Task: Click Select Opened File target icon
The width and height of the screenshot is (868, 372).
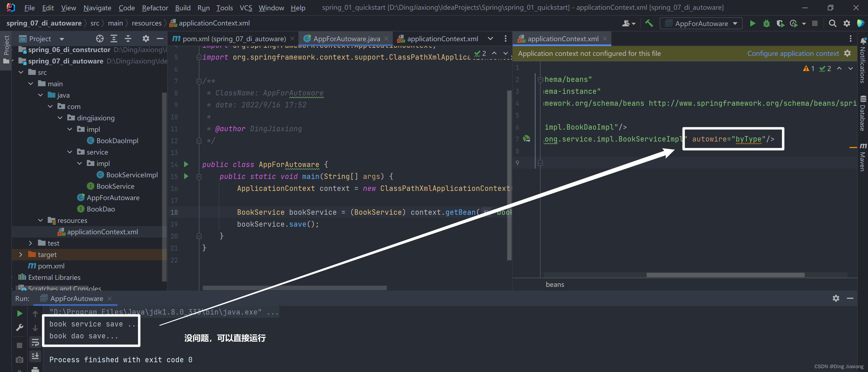Action: [100, 39]
